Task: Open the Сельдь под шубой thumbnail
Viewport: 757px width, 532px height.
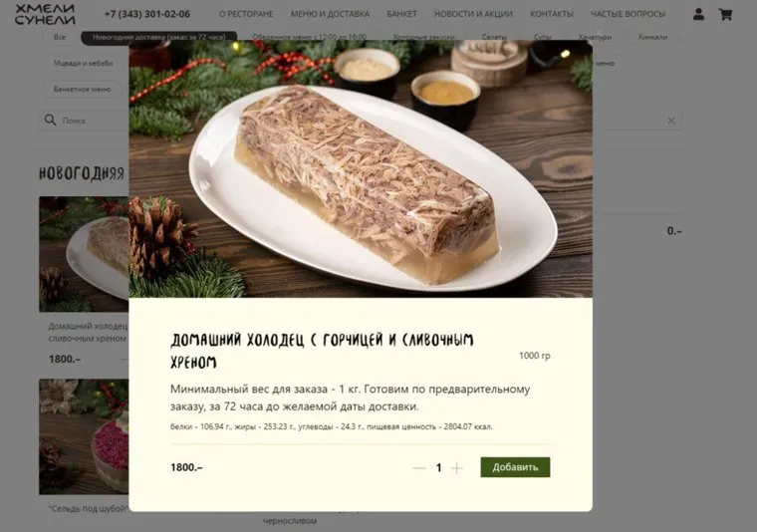Action: (x=84, y=436)
